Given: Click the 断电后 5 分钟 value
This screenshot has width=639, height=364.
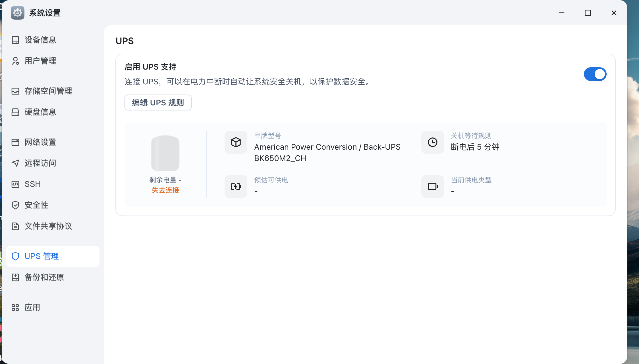Looking at the screenshot, I should pyautogui.click(x=475, y=147).
